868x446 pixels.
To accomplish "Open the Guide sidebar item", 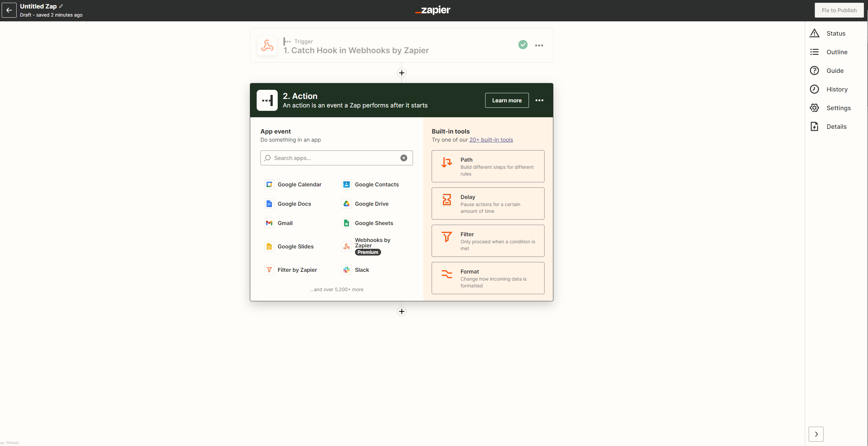I will pyautogui.click(x=834, y=70).
